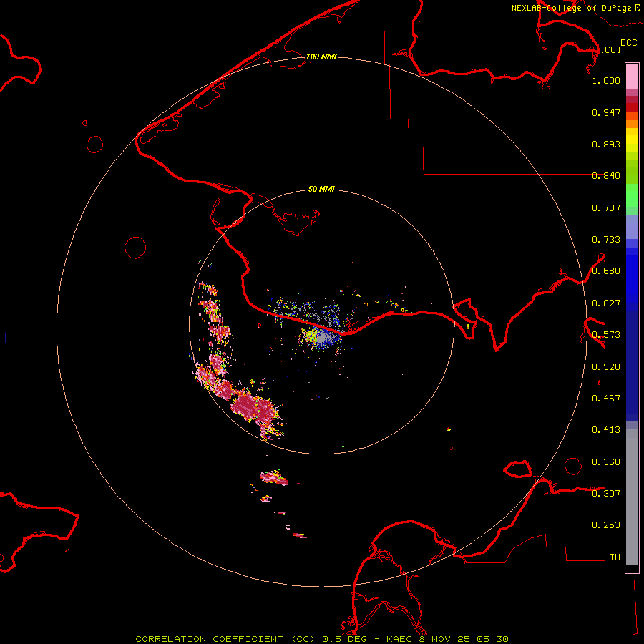Screen dimensions: 644x644
Task: Click the TH threshold label
Action: 614,557
